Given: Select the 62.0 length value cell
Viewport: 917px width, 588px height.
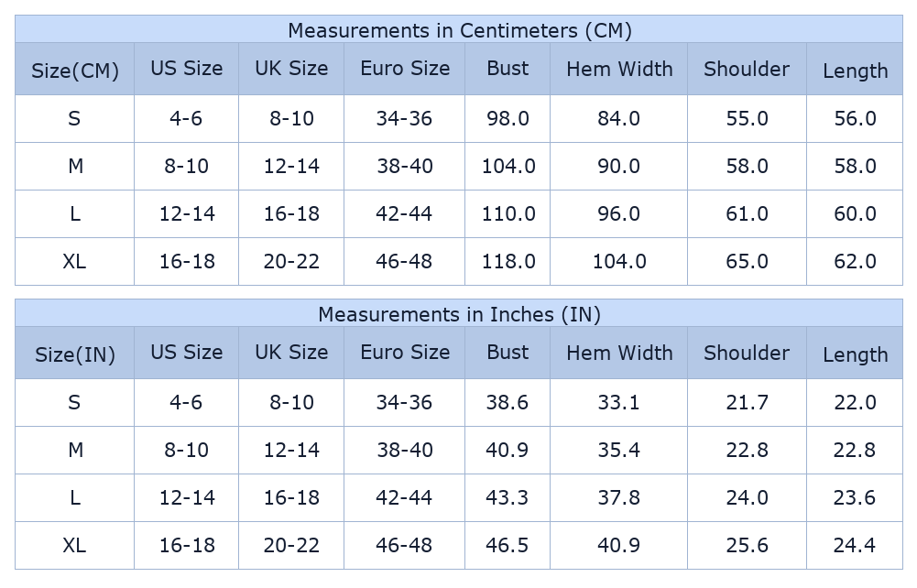Looking at the screenshot, I should coord(855,261).
